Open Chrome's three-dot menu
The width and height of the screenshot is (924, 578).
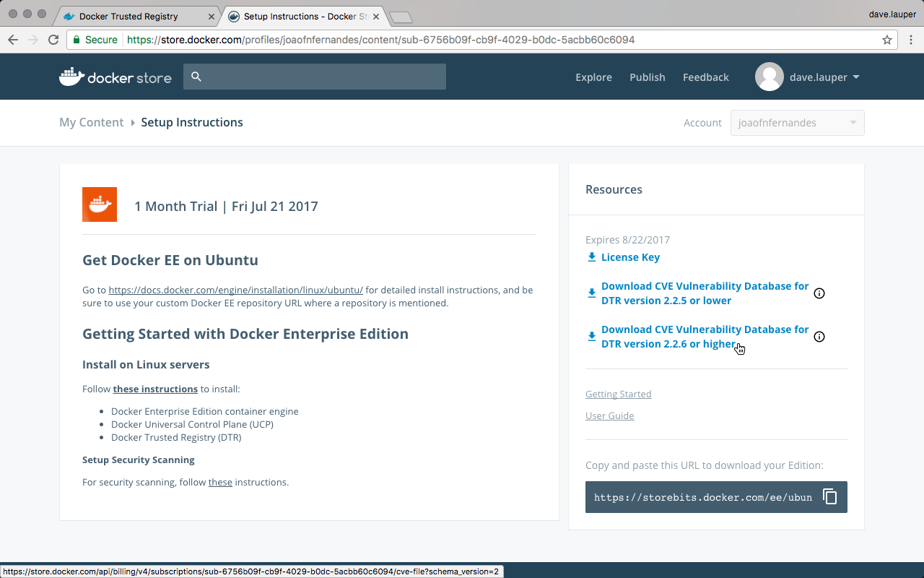[910, 40]
